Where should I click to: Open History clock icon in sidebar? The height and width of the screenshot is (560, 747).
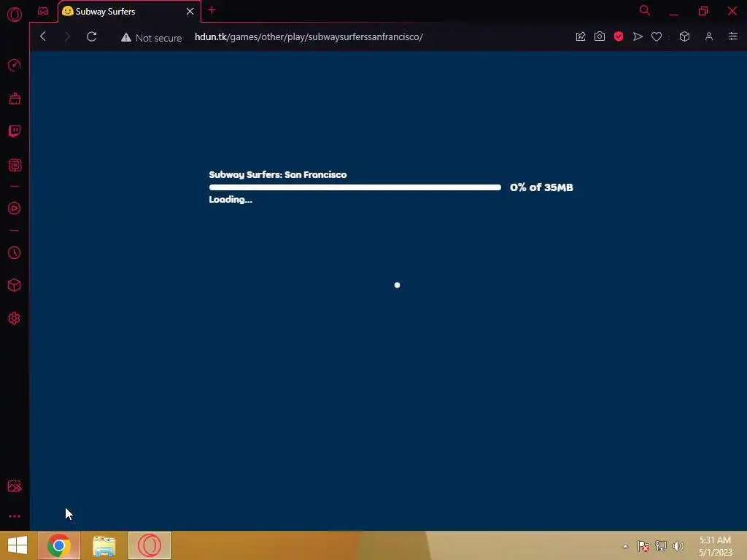point(15,252)
